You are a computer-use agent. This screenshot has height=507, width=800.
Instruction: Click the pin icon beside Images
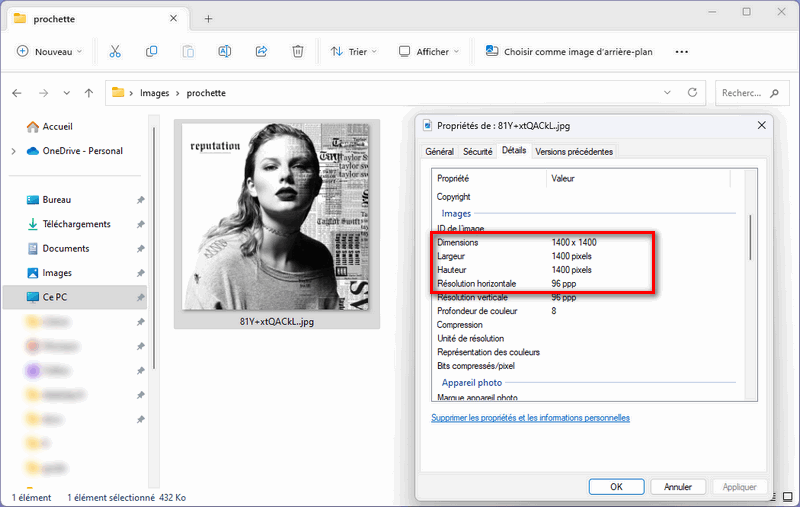click(x=140, y=273)
